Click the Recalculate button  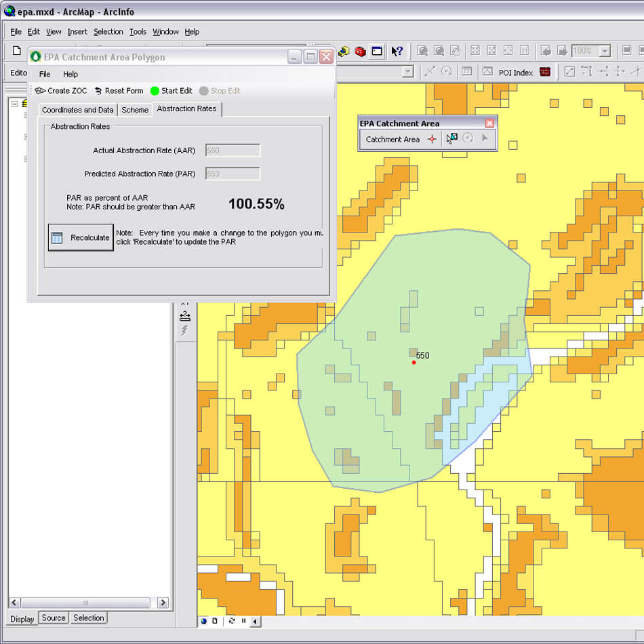[x=81, y=238]
